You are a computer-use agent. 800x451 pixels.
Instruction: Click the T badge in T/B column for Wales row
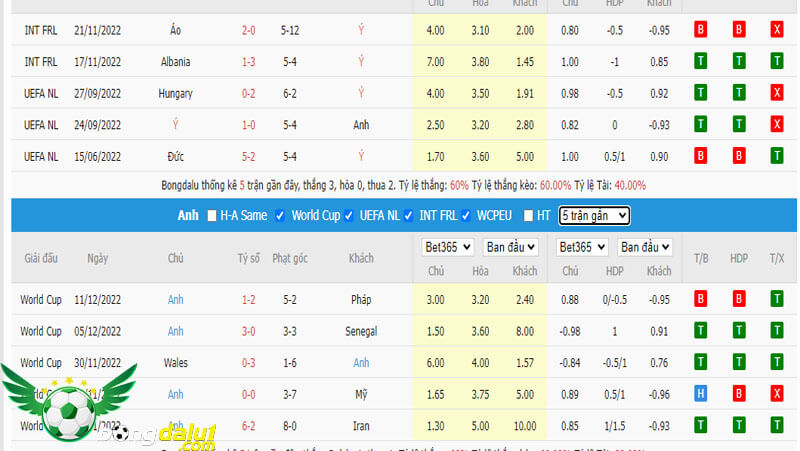coord(701,362)
